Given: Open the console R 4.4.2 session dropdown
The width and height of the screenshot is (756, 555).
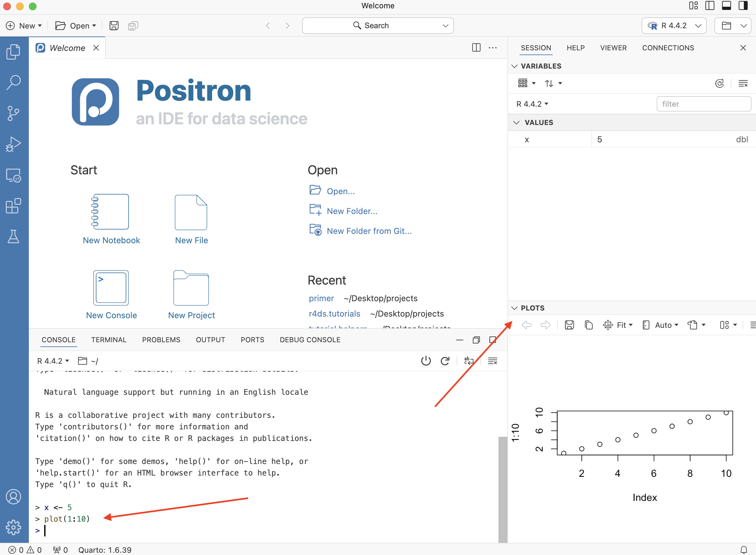Looking at the screenshot, I should (x=53, y=361).
